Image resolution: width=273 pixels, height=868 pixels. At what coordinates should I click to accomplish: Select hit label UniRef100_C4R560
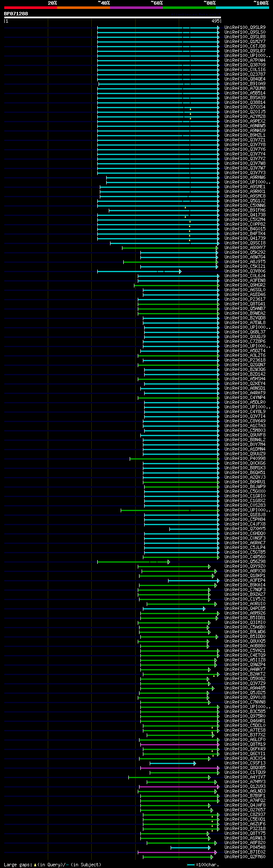pos(245,557)
